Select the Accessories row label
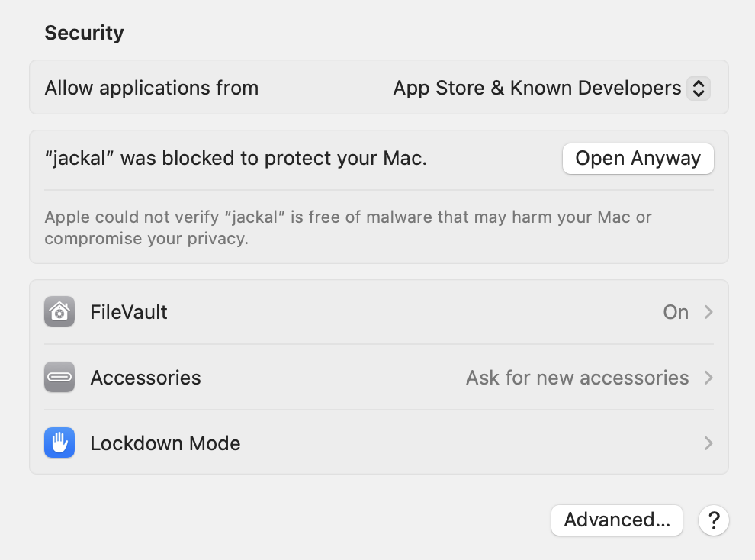 click(x=146, y=378)
